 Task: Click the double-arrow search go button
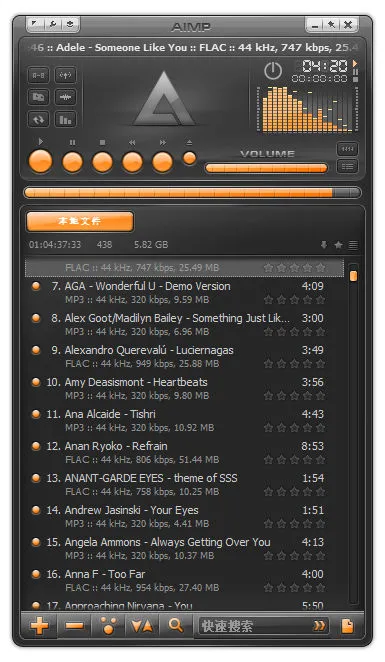coord(320,626)
